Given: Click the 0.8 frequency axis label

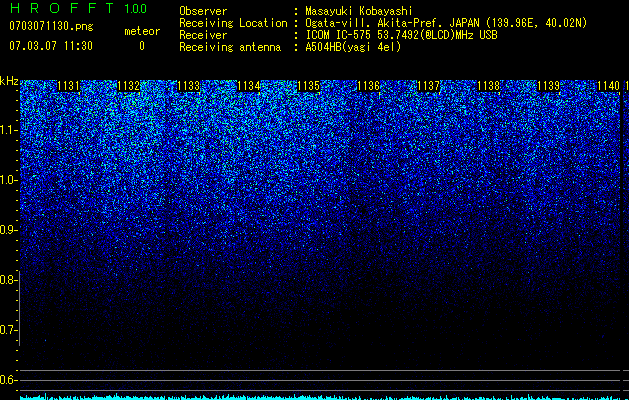Looking at the screenshot, I should (x=8, y=280).
